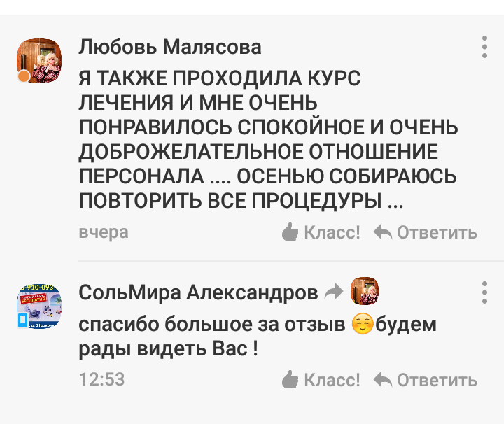
Task: Click the "вчера" timestamp of first comment
Action: coord(104,232)
